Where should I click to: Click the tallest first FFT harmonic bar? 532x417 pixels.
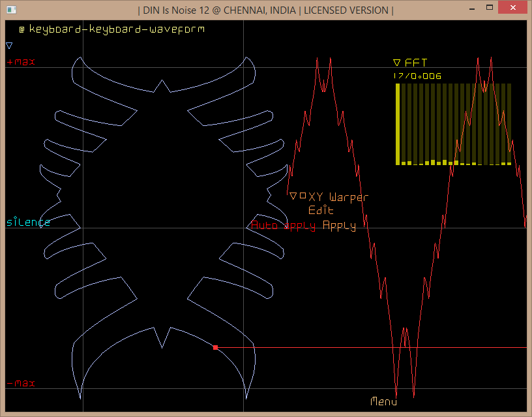click(x=398, y=124)
